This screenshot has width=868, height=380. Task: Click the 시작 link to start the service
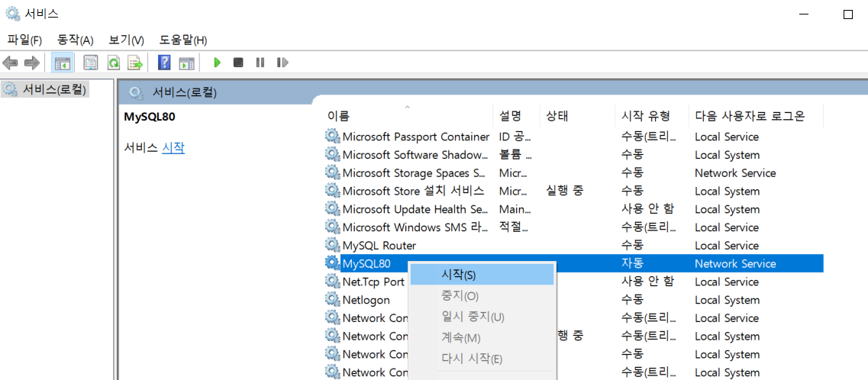[x=173, y=148]
